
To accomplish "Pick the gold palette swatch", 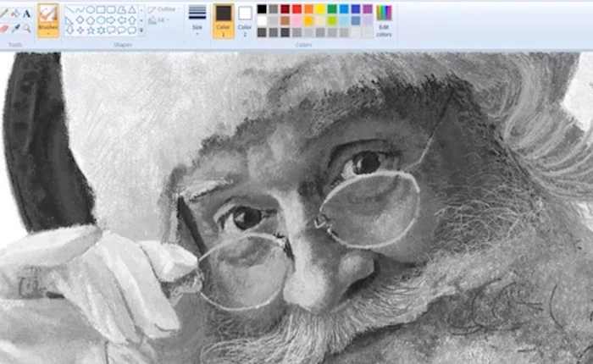I will (308, 21).
